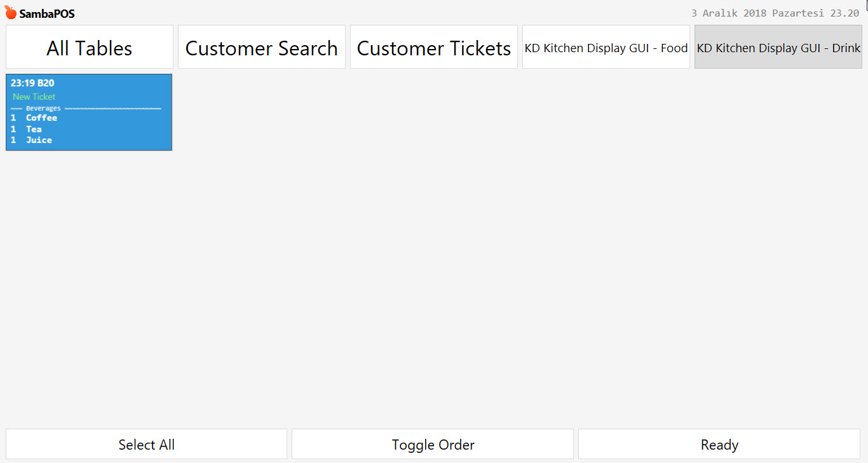The width and height of the screenshot is (868, 463).
Task: Select KD Kitchen Display GUI - Drink tab
Action: coord(778,48)
